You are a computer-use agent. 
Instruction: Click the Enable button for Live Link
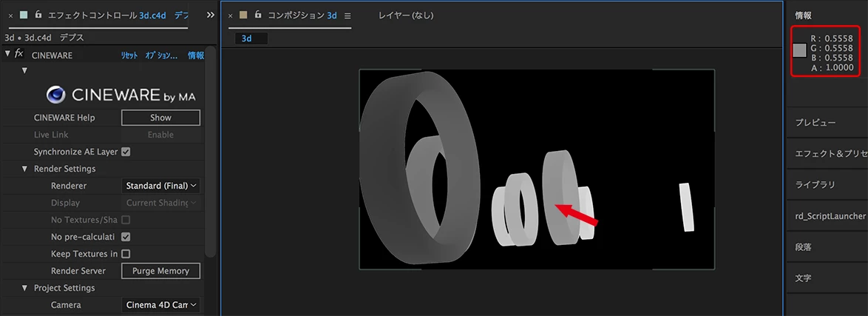(160, 135)
